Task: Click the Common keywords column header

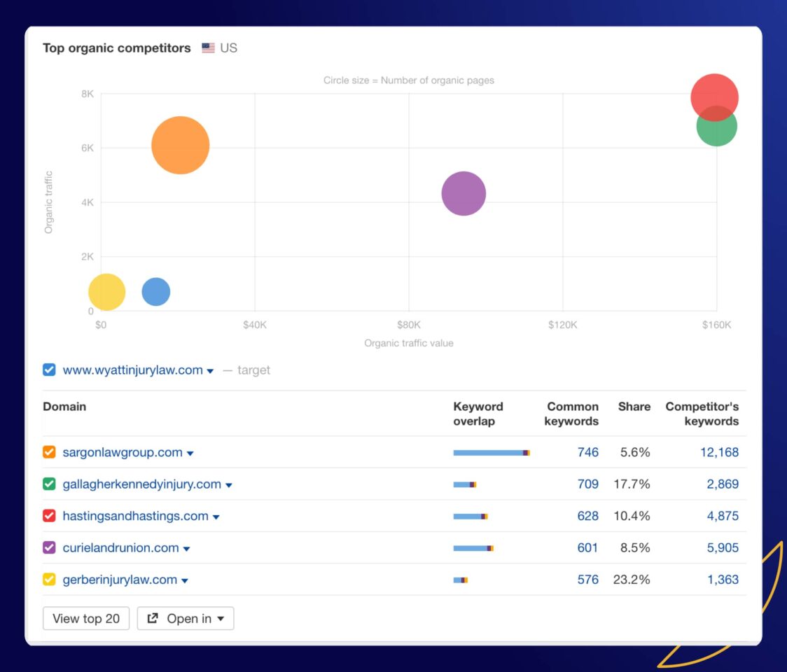Action: click(x=571, y=414)
